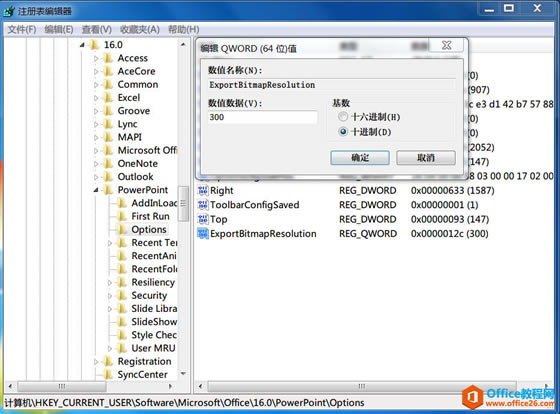Click the 16.0 folder icon
This screenshot has height=414, width=560.
(x=95, y=45)
